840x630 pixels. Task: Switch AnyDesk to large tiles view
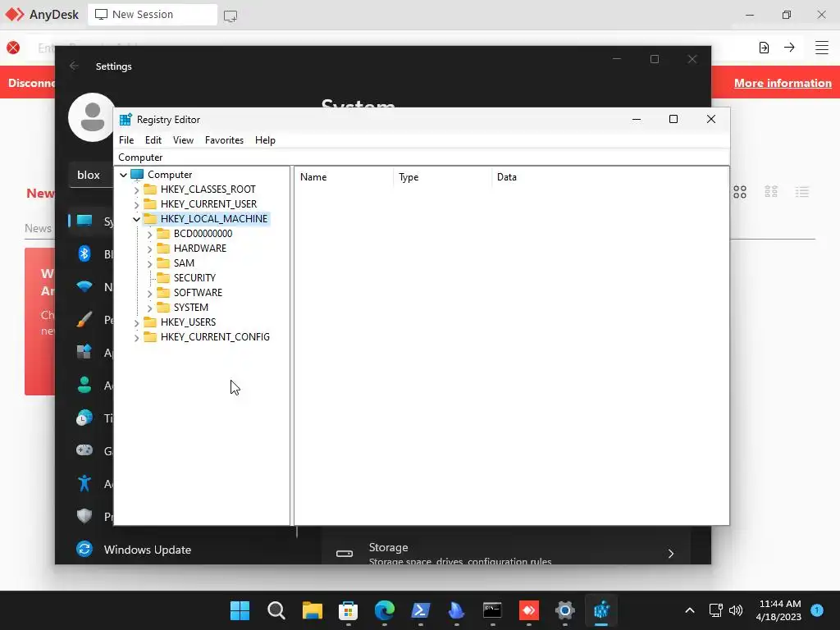[740, 192]
